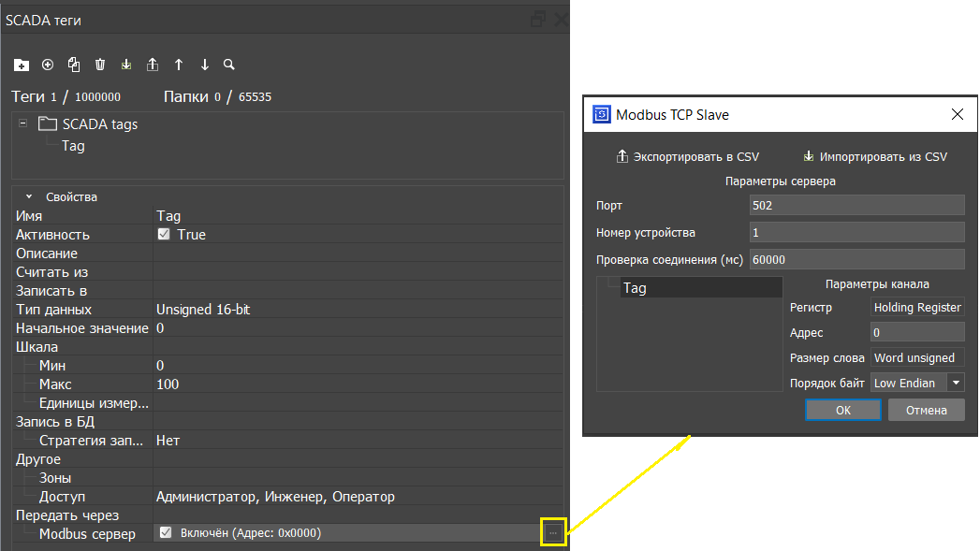
Task: Click the import tags toolbar icon
Action: click(x=126, y=65)
